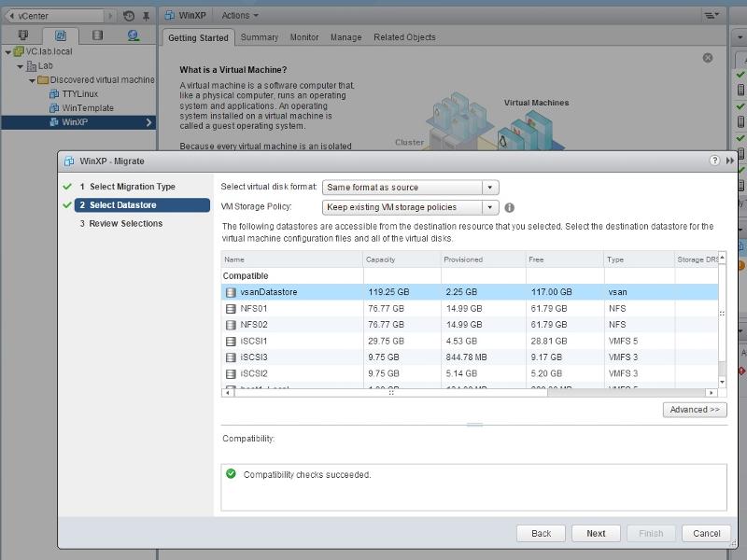Click the 117.00 GB free value
Viewport: 747px width, 560px height.
pos(551,292)
